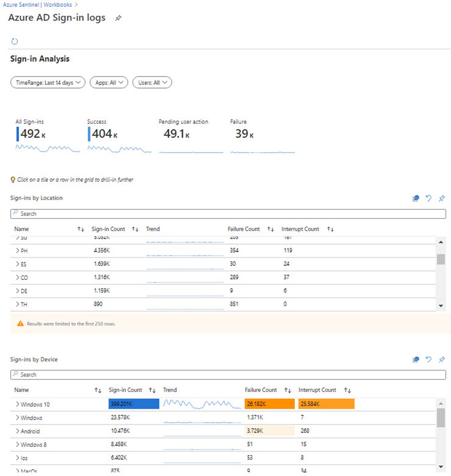This screenshot has height=476, width=451.
Task: Open the Apps filter dropdown
Action: click(109, 83)
